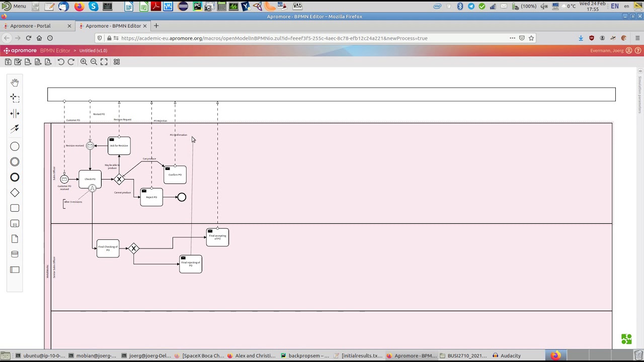The height and width of the screenshot is (362, 644).
Task: Open a new browser tab
Action: pyautogui.click(x=156, y=26)
